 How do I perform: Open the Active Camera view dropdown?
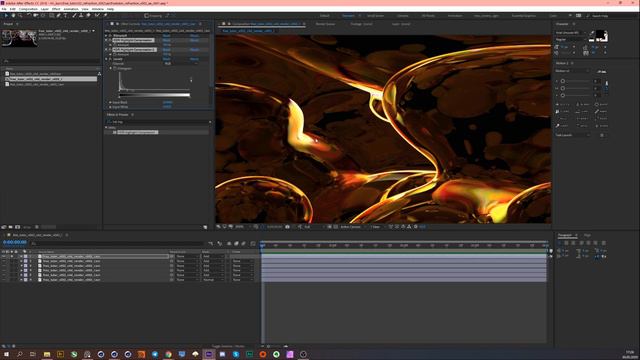352,227
